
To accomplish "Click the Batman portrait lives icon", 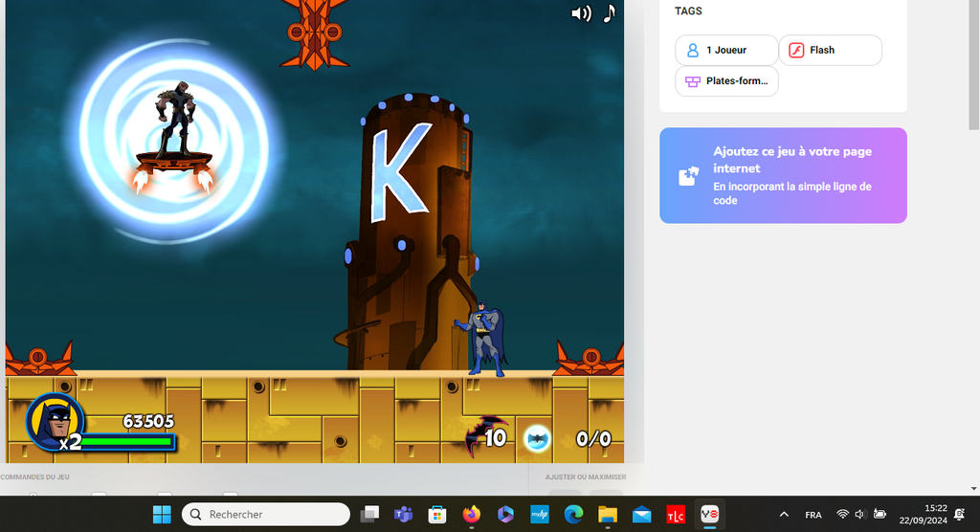I will tap(54, 421).
